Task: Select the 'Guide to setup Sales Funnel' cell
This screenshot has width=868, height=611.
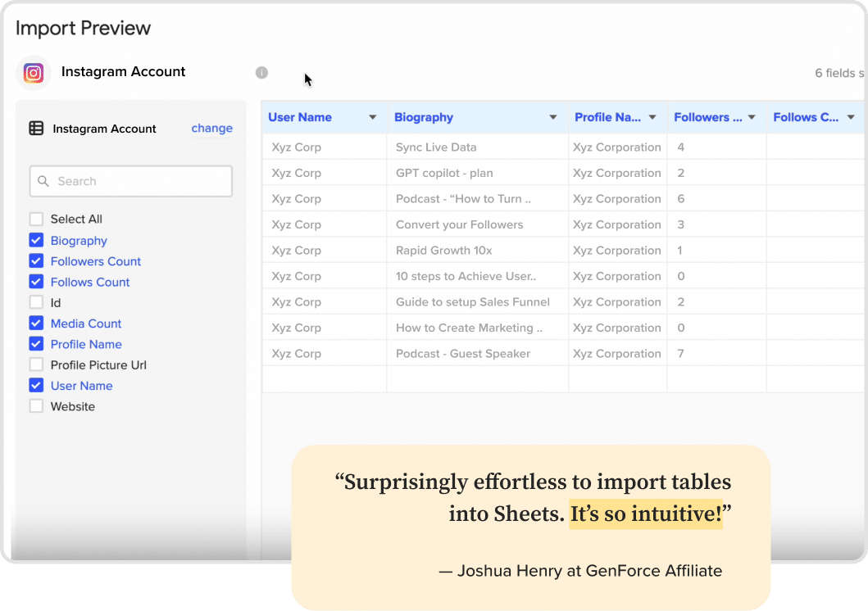Action: tap(478, 302)
